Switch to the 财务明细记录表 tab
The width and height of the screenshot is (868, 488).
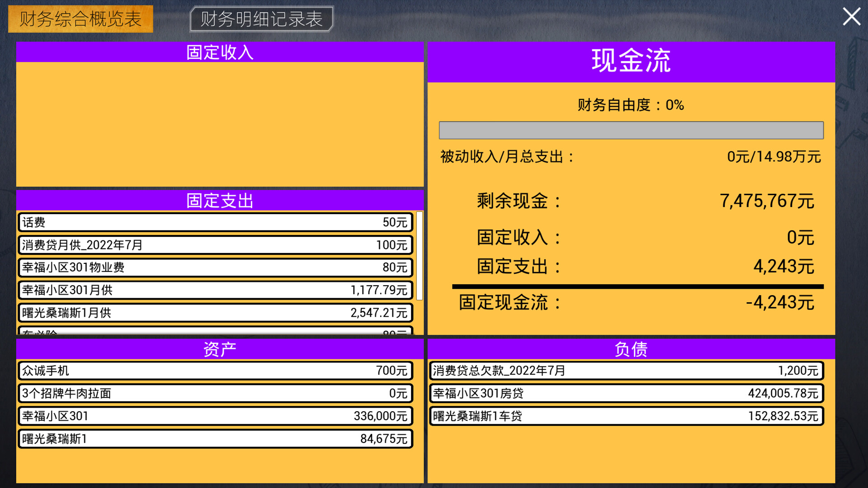(261, 19)
